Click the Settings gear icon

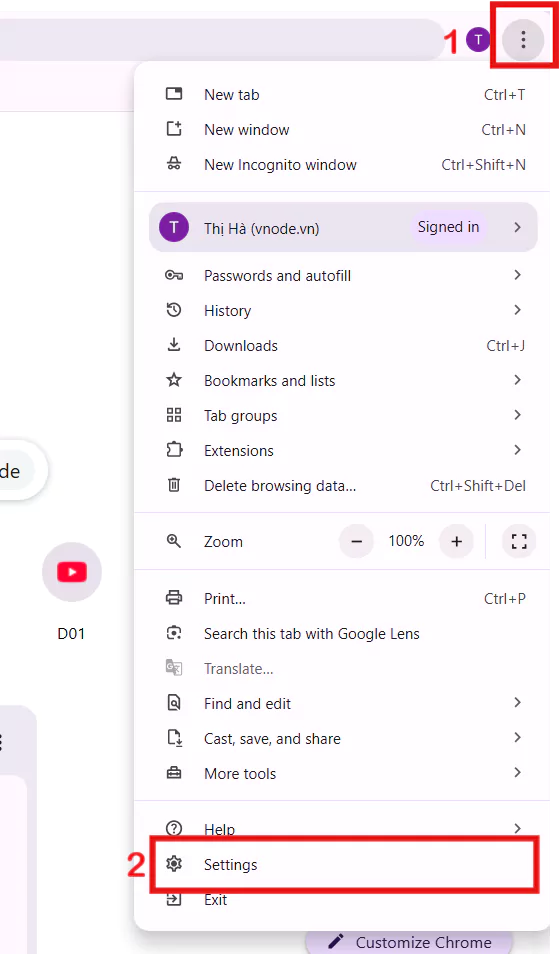[174, 864]
